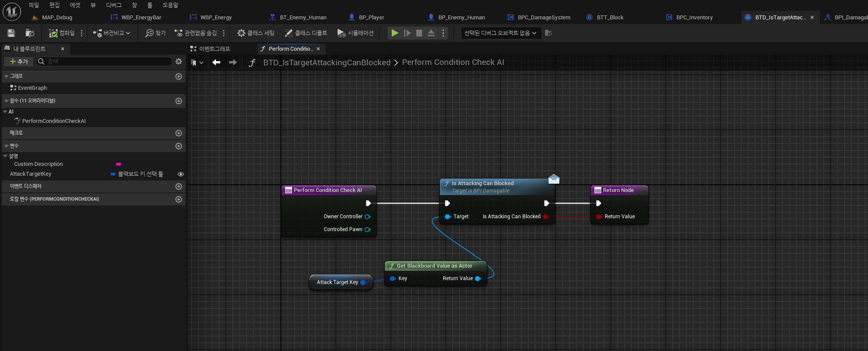
Task: Select the Custom Description variable
Action: click(x=38, y=164)
